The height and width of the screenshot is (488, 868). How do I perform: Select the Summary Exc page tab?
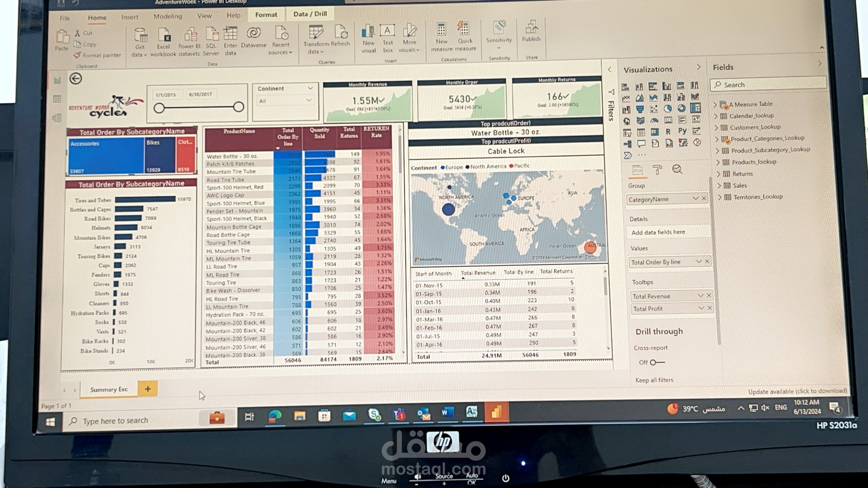(109, 389)
